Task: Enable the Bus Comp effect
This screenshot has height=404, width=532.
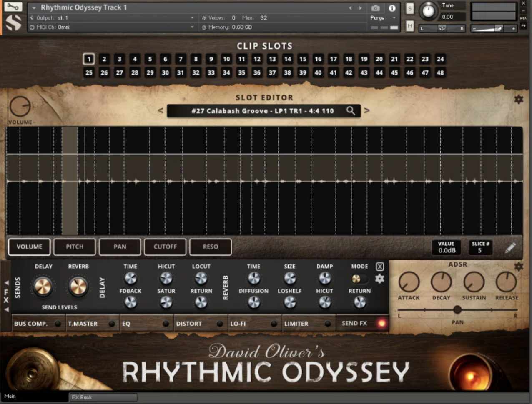Action: coord(58,324)
